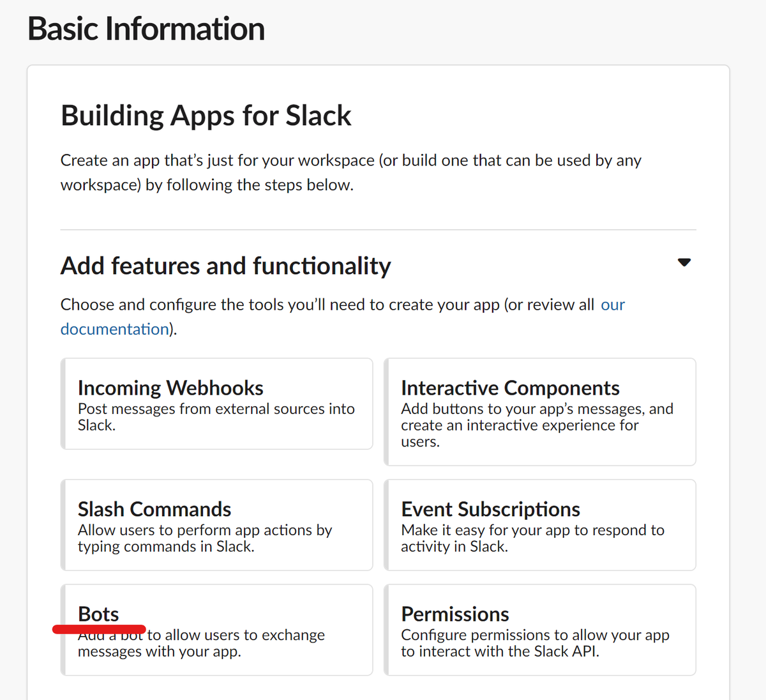The height and width of the screenshot is (700, 766).
Task: Click 'Configure permissions to allow your app' description
Action: click(x=536, y=643)
